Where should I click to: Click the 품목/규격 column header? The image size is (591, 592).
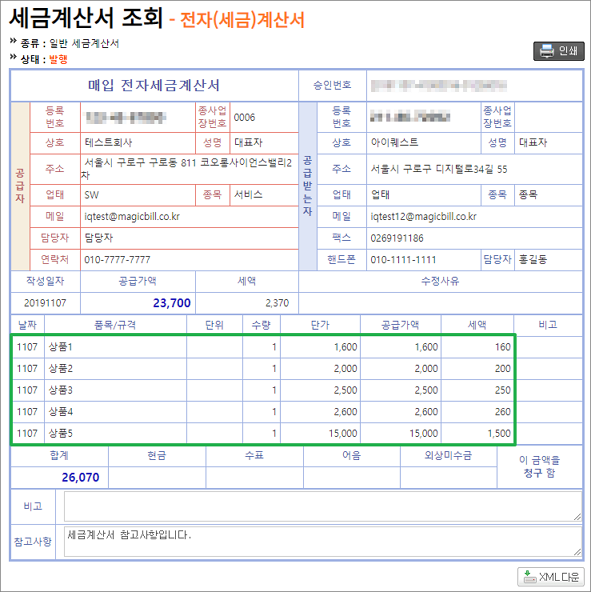(115, 325)
